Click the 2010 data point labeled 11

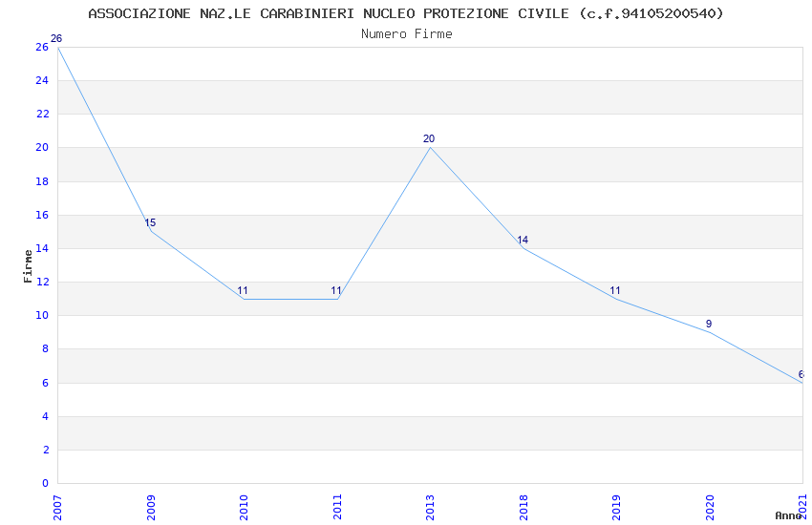pos(244,299)
